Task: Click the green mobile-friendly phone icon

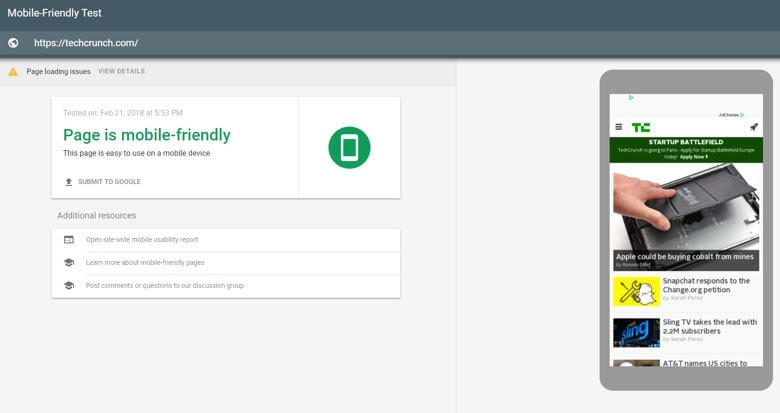Action: 349,147
